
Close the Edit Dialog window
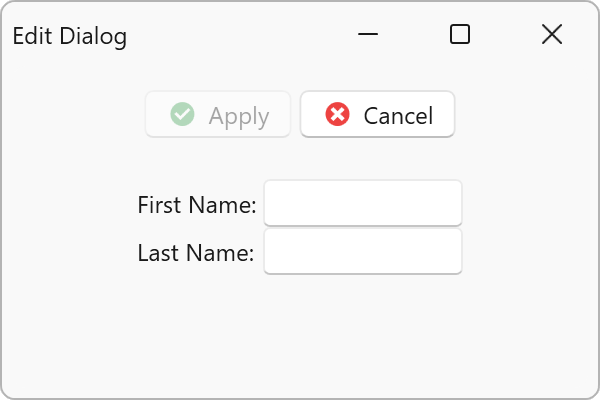(552, 35)
